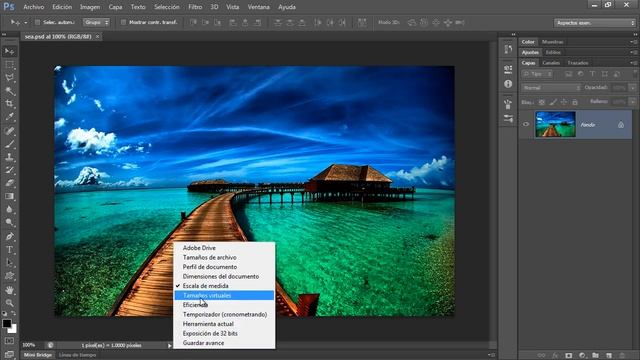Toggle lock transparent pixels in Bloq.
Screen dimensions: 640x360
tap(542, 102)
